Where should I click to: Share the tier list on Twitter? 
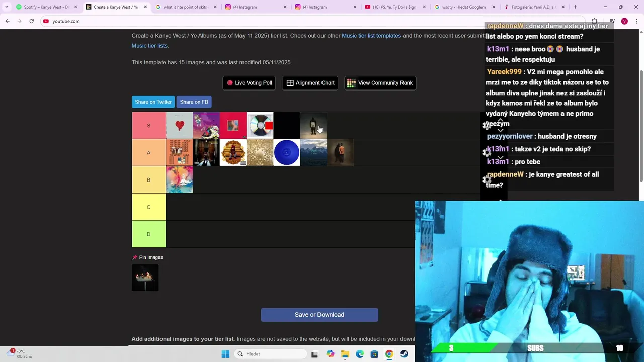click(153, 102)
